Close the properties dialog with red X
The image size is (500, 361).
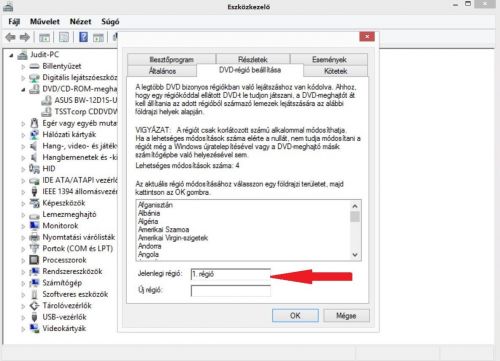pyautogui.click(x=367, y=36)
